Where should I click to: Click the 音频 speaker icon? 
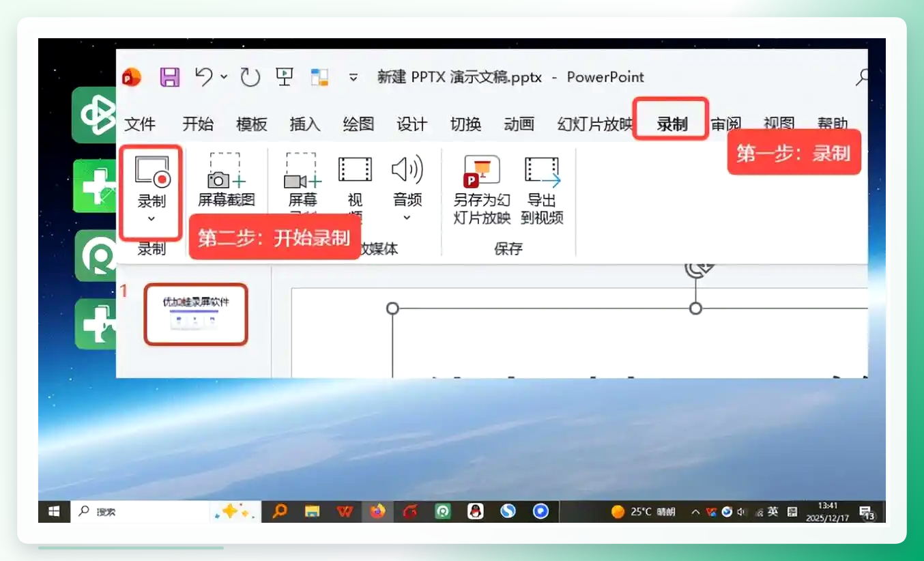[407, 169]
